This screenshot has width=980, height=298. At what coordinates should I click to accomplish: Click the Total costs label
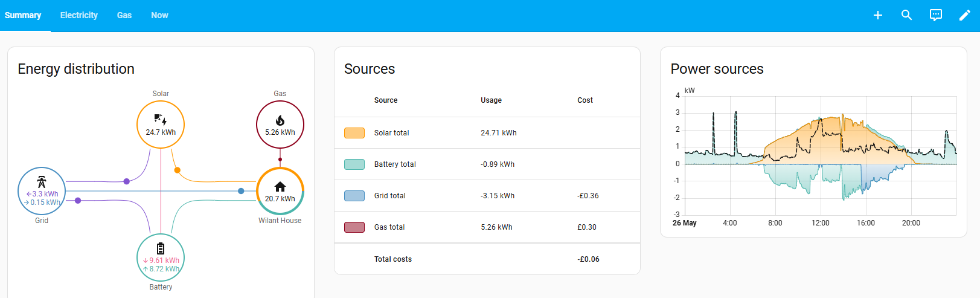[x=393, y=259]
